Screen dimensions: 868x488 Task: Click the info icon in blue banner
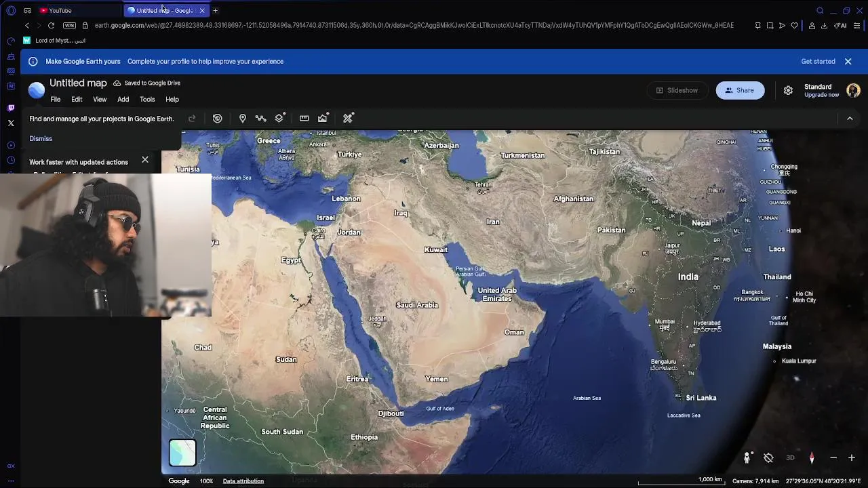[x=33, y=61]
